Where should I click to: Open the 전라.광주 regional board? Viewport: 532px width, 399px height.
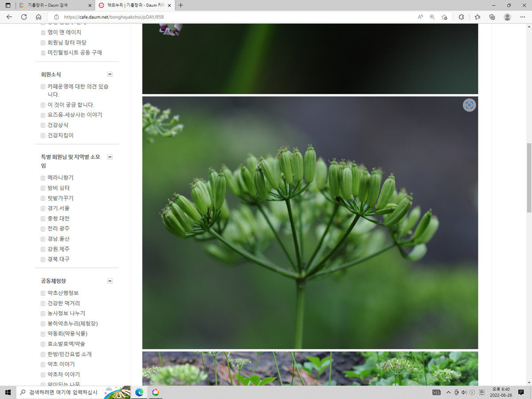(x=59, y=229)
